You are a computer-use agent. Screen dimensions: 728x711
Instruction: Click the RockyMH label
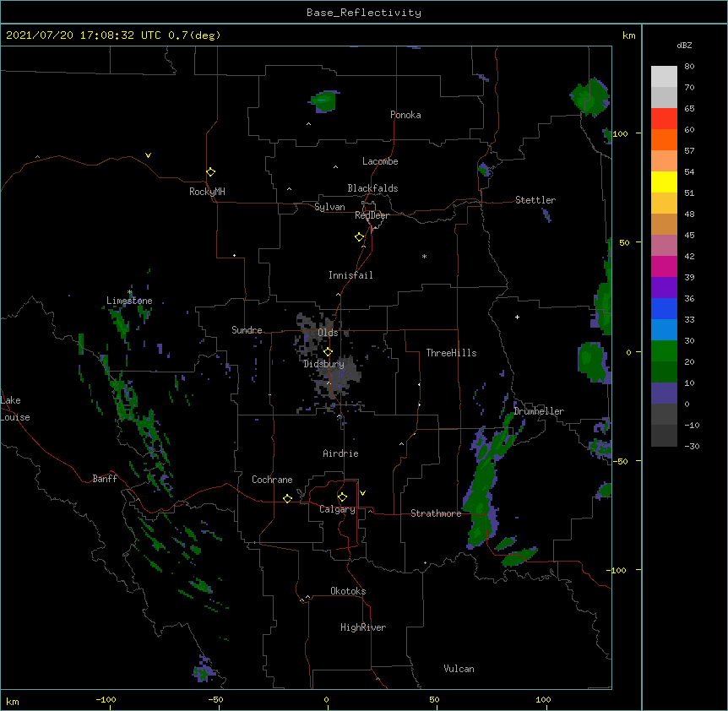207,192
